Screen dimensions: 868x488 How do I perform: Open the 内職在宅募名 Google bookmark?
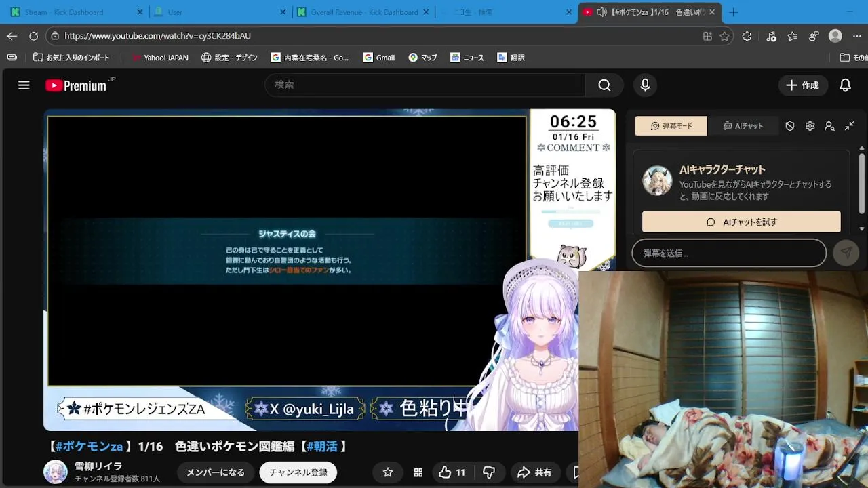coord(310,58)
